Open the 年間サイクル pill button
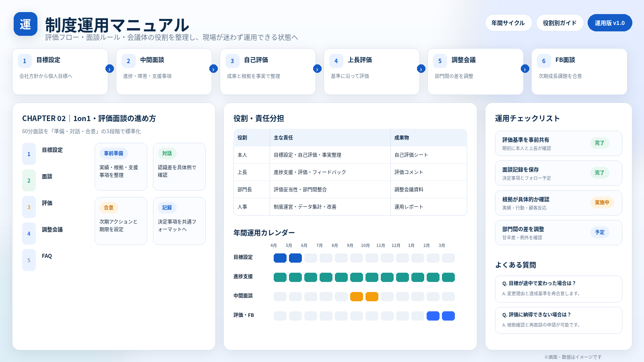Viewport: 644px width, 362px height. (x=508, y=23)
